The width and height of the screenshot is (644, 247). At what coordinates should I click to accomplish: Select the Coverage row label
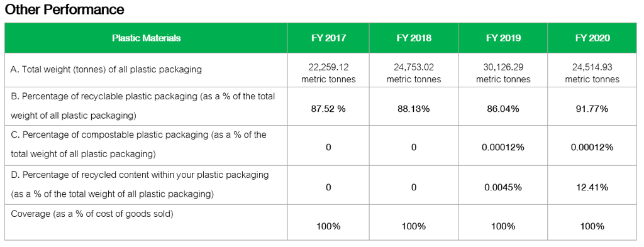92,214
